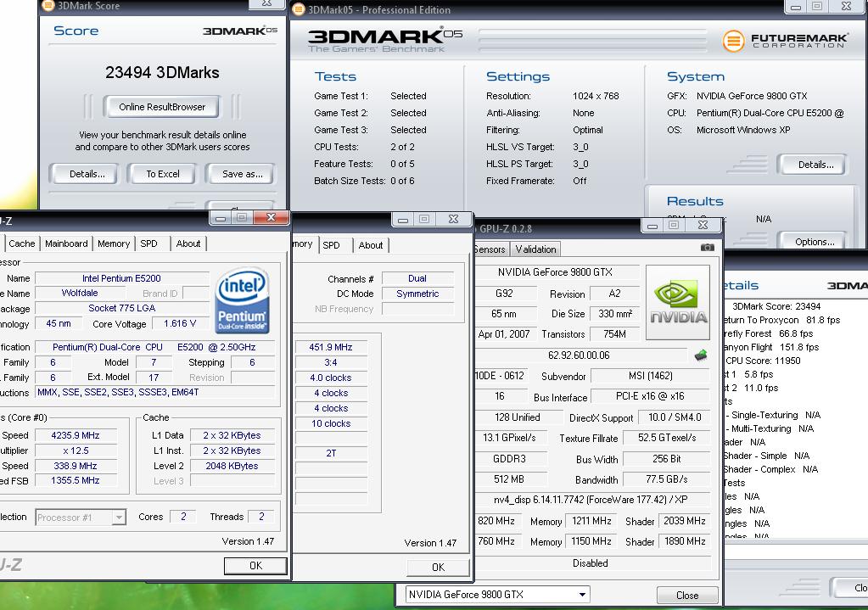Click the multiplier x 12.5 value
Viewport: 868px width, 610px height.
76,451
